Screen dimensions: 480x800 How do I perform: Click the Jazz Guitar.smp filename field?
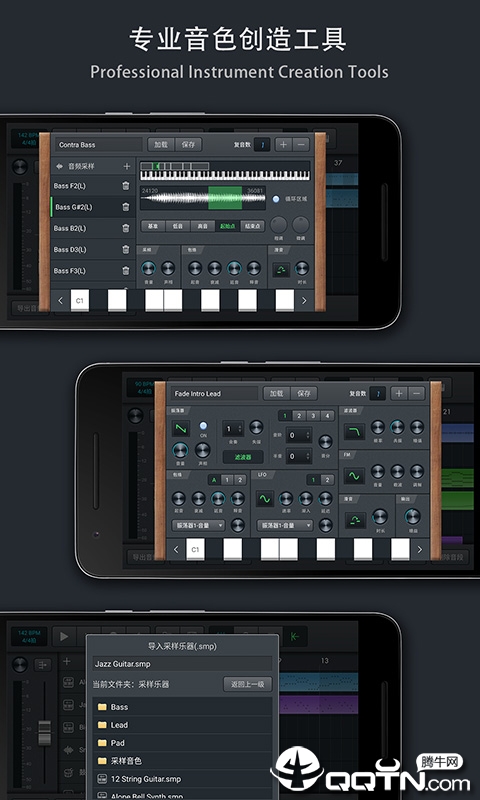(182, 664)
